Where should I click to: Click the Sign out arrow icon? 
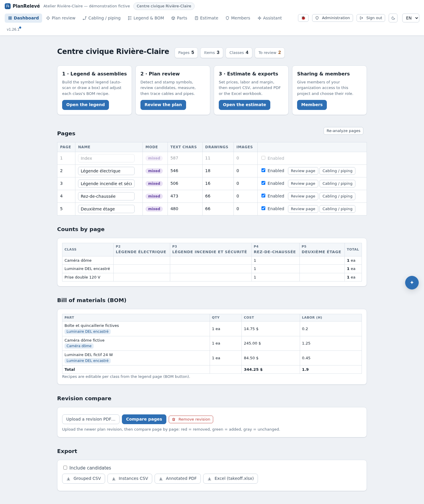pos(362,18)
